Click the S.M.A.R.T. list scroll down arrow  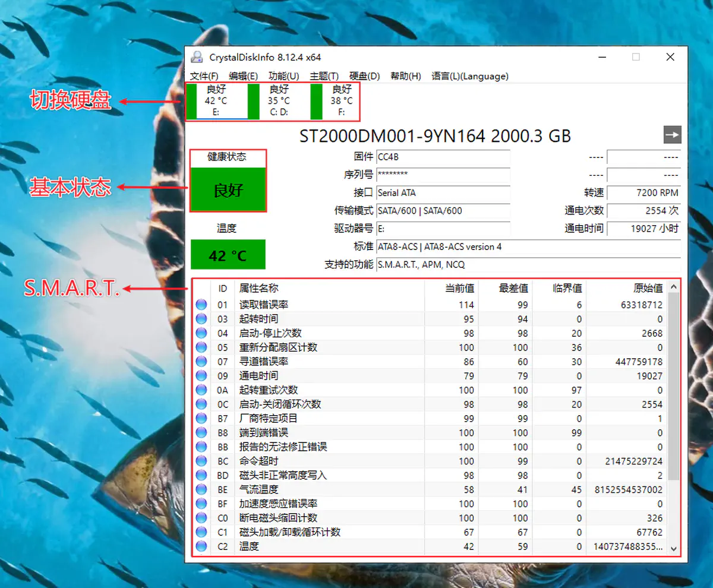pos(674,549)
